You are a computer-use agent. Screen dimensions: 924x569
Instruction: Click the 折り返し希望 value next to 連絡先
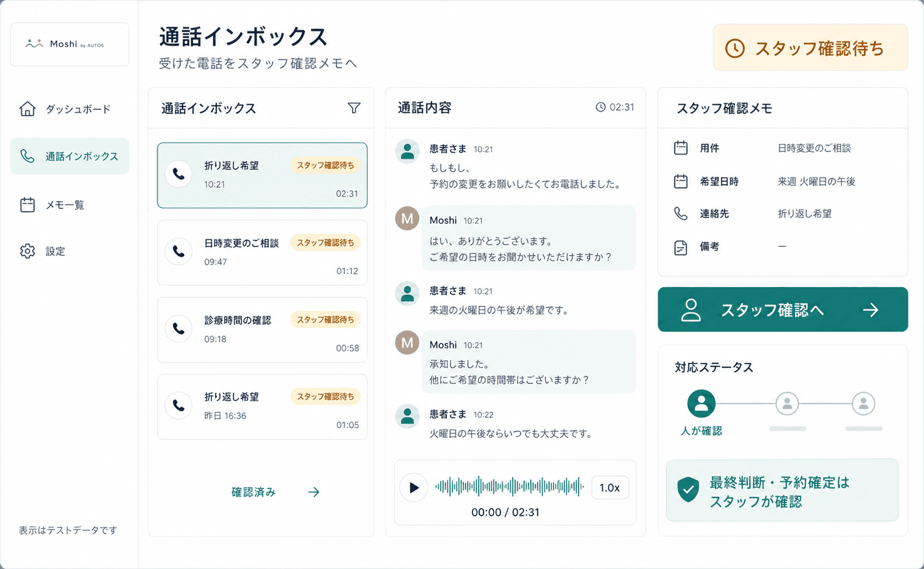(804, 214)
